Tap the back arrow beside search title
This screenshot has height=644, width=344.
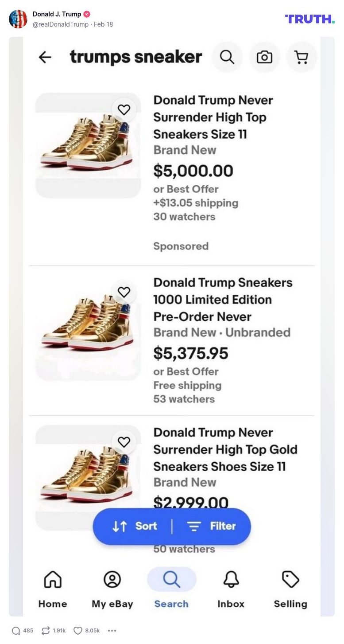45,57
